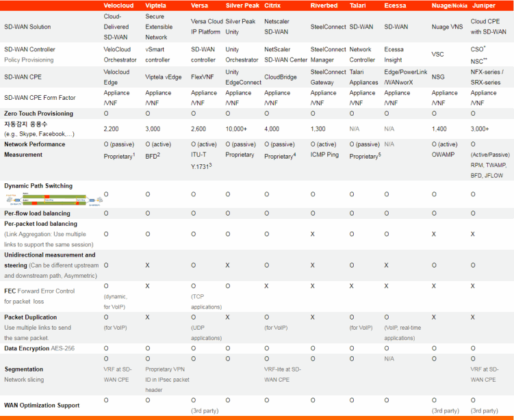Click the 'ITU-T Y.1731' measurement cell
Viewport: 514px width, 420px height.
tap(201, 161)
